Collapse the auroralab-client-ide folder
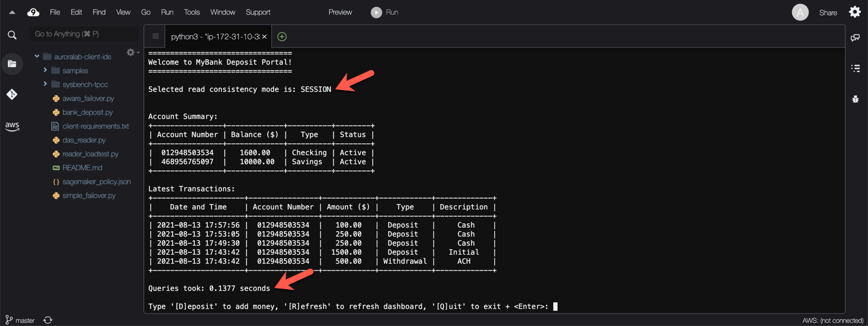Screen dimensions: 868x326 (37, 57)
